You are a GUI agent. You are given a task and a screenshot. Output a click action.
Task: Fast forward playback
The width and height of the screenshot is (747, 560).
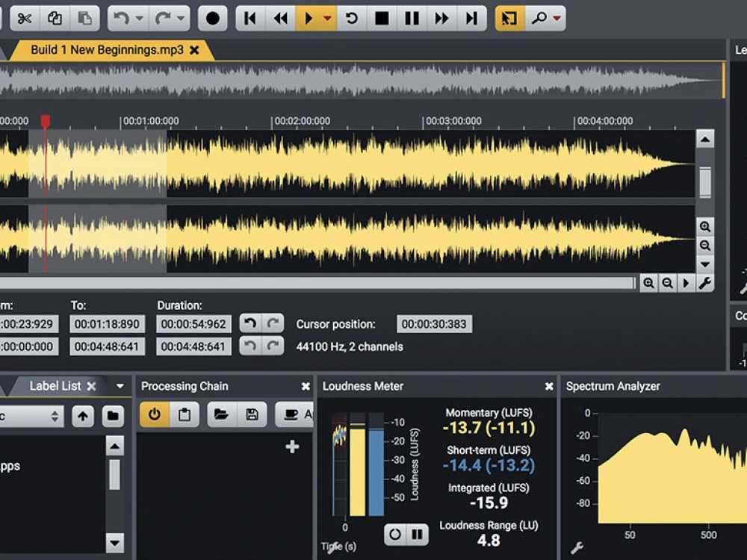[x=441, y=19]
